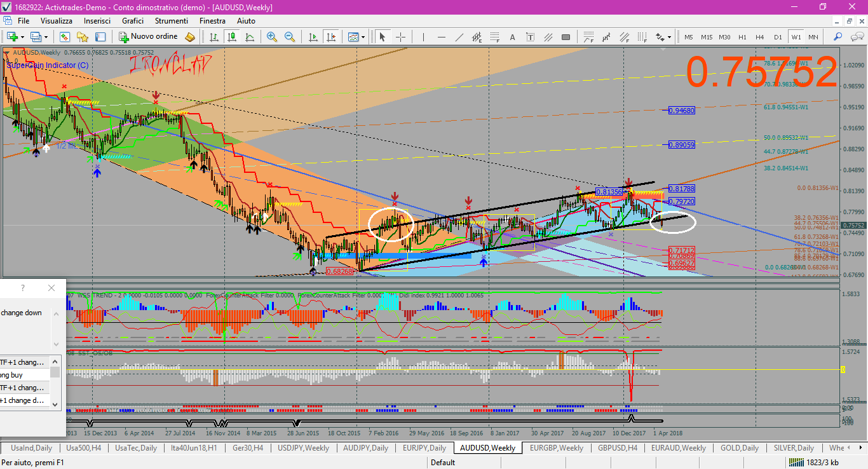
Task: Open the Grafici menu
Action: click(x=133, y=21)
